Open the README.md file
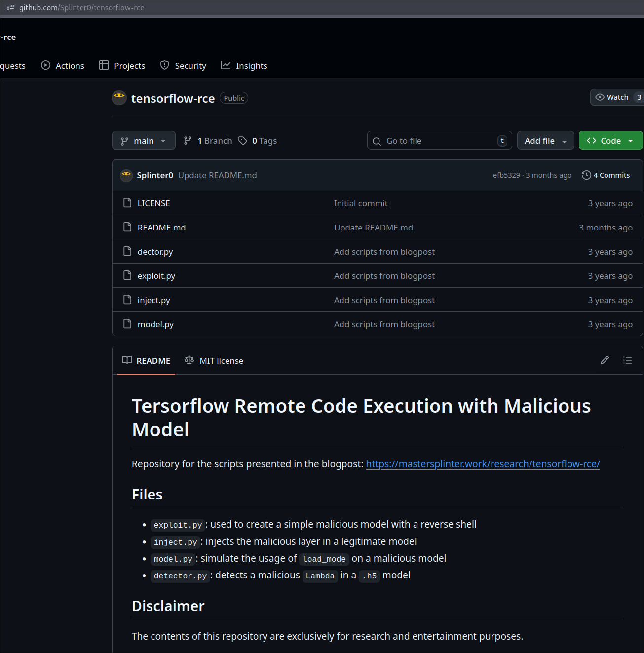 point(161,228)
